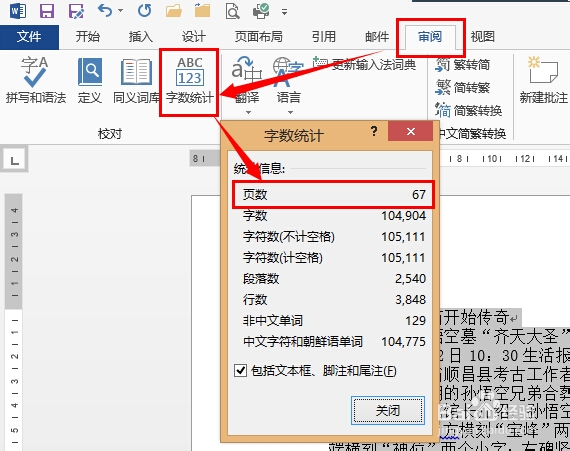
Task: Click the second folder icon in quick access
Action: tap(202, 11)
